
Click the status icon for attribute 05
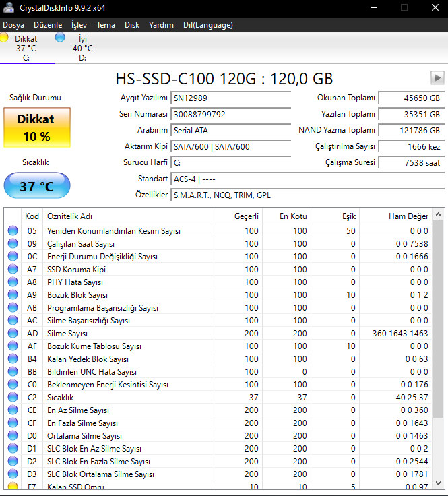tap(13, 230)
